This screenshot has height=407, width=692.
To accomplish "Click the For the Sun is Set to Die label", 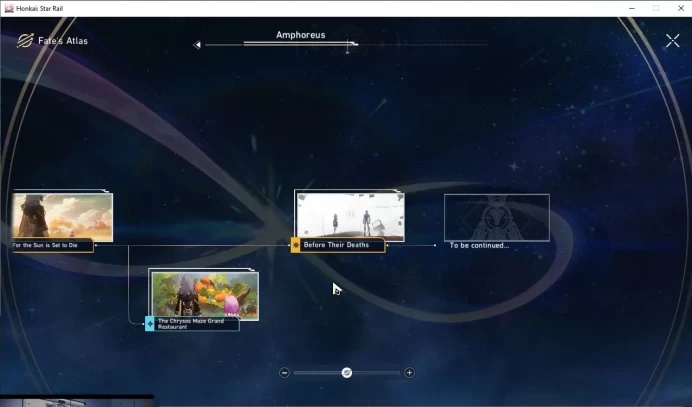I will click(52, 245).
